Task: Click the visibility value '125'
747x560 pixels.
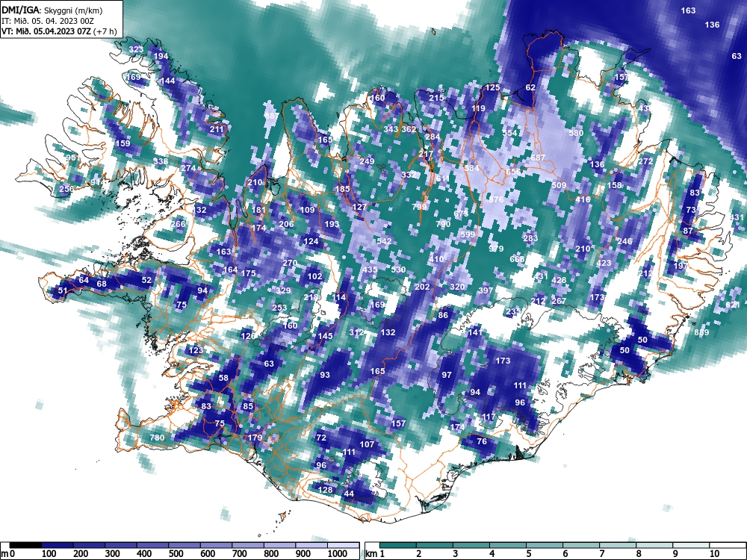Action: pos(492,87)
